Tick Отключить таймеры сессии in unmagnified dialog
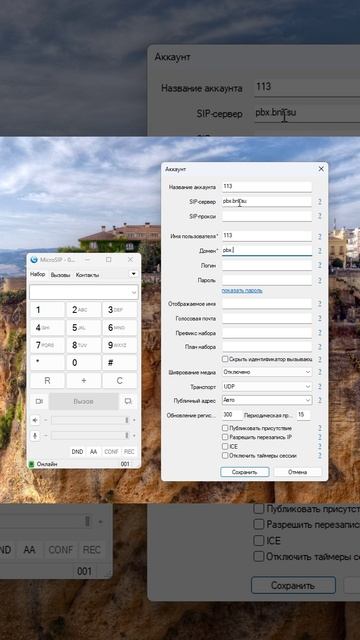360x640 pixels. [x=225, y=455]
